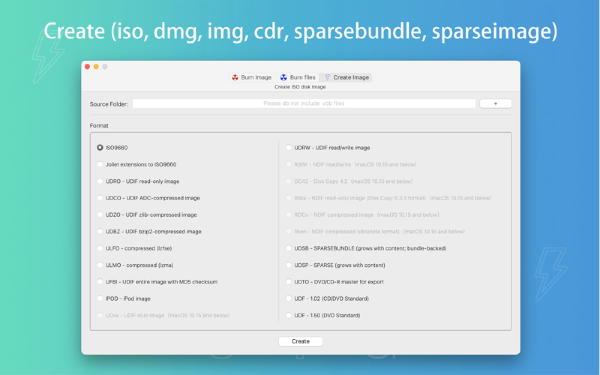Choose Joliet extensions to ISO9660
This screenshot has width=600, height=375.
[137, 165]
